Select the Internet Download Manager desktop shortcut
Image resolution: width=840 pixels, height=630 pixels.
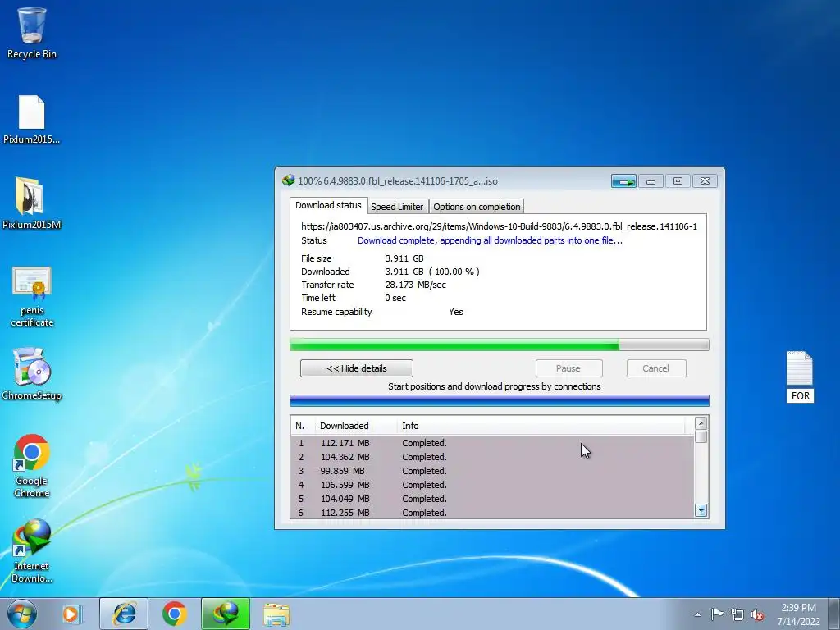tap(32, 550)
